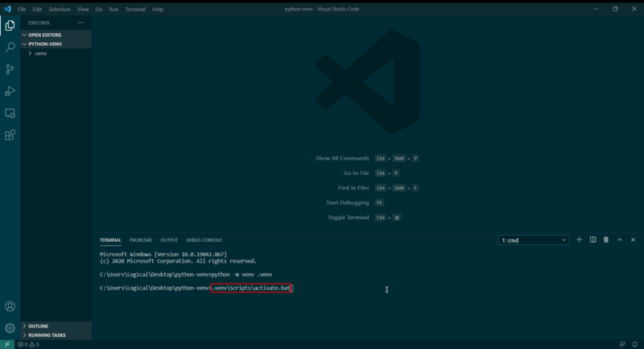Open the Source Control view
This screenshot has width=644, height=349.
pos(10,69)
